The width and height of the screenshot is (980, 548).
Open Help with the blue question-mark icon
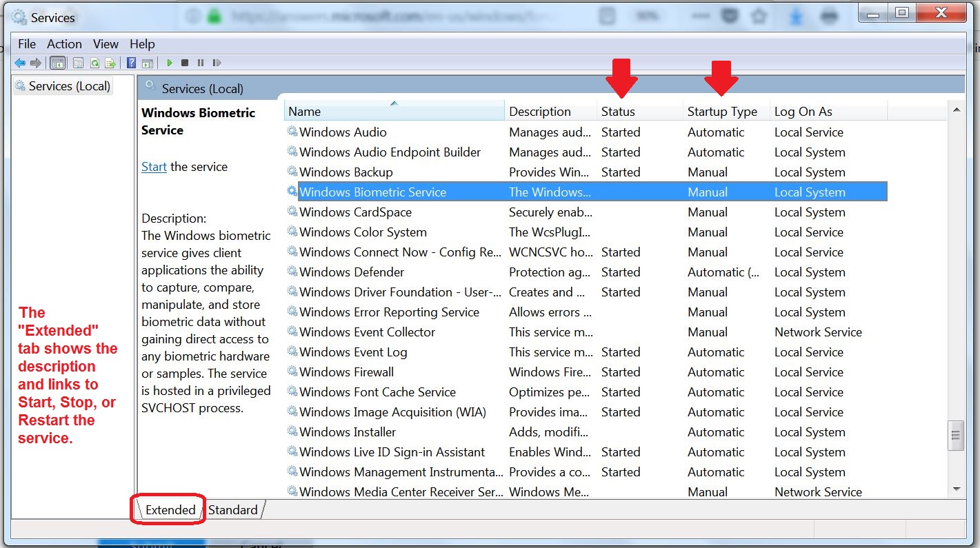tap(131, 63)
